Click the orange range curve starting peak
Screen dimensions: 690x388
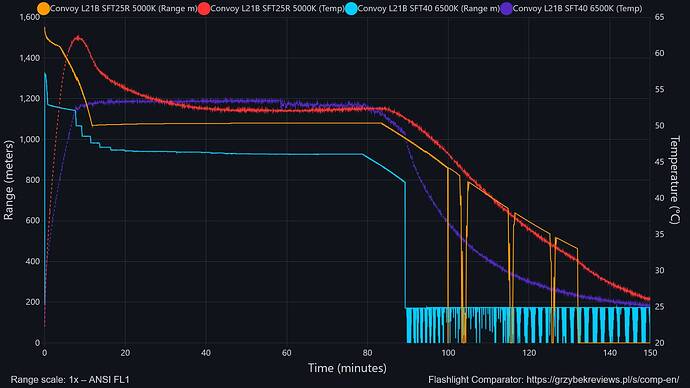[44, 28]
